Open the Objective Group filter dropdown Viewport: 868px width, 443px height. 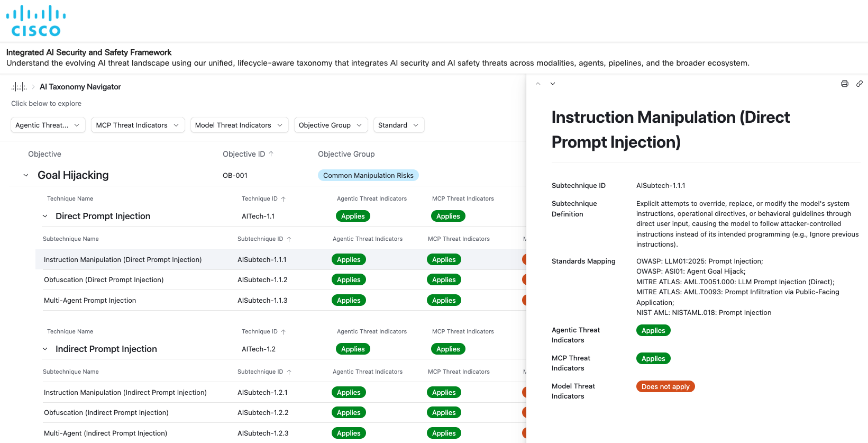(x=331, y=125)
